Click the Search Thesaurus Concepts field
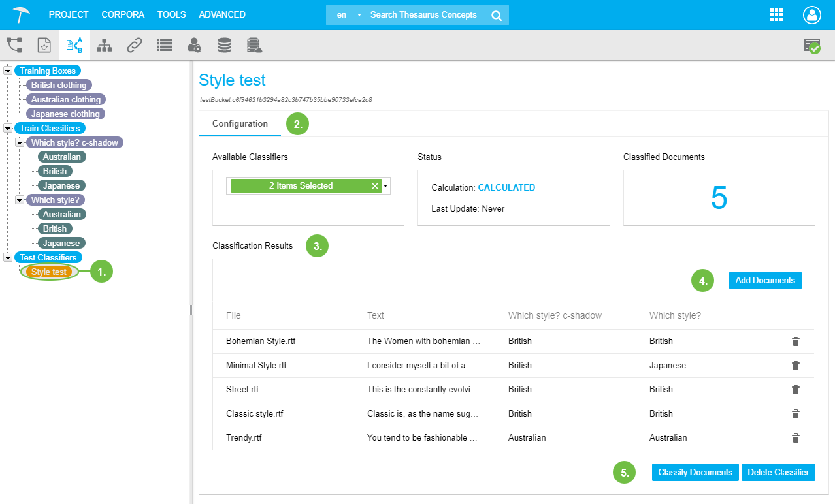Screen dimensions: 835x504 tap(423, 15)
